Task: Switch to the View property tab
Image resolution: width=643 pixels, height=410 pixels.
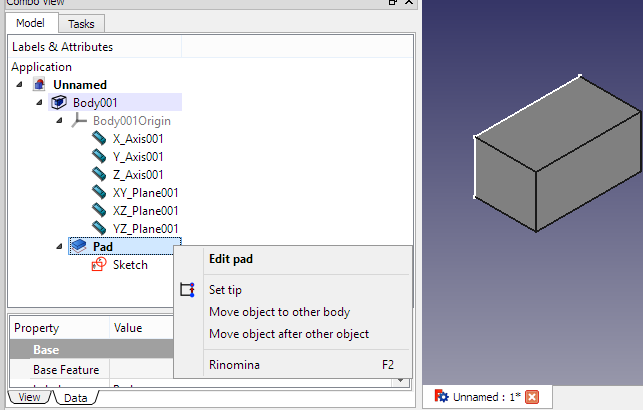Action: [29, 397]
